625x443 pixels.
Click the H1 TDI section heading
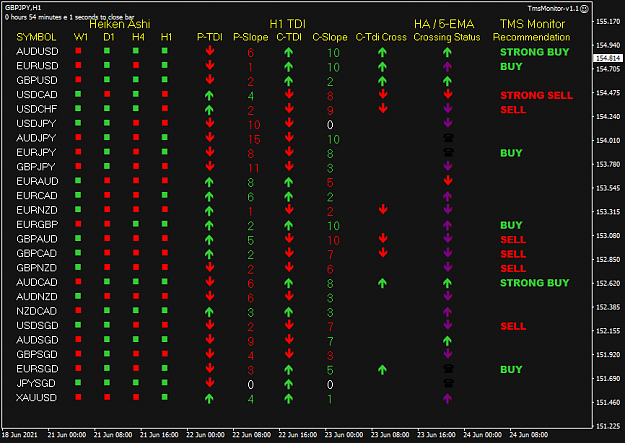[287, 24]
